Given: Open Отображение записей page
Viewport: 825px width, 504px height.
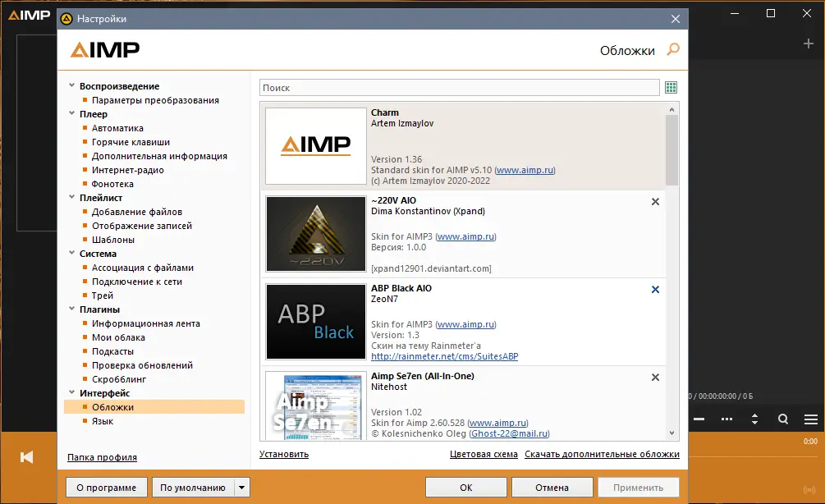Looking at the screenshot, I should [142, 226].
